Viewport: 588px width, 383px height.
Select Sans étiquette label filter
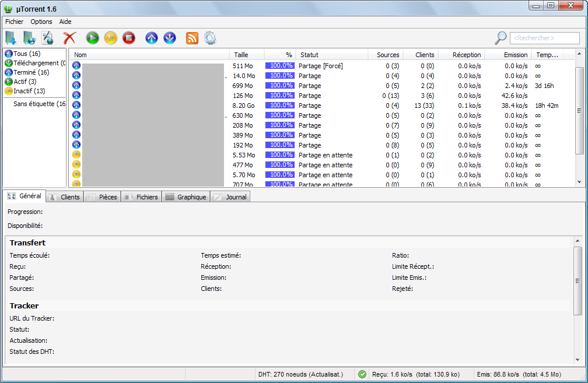pos(39,104)
